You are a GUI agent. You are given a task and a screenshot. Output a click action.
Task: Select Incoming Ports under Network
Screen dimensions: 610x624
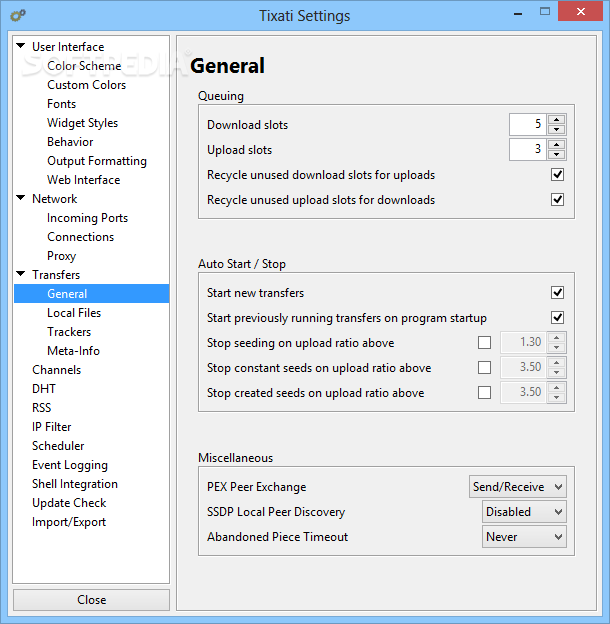click(88, 218)
